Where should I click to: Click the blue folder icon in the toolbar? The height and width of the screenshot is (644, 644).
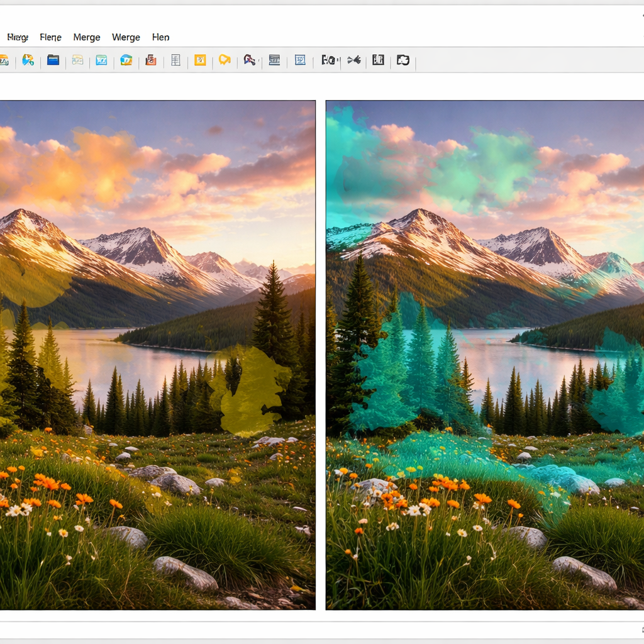[53, 60]
